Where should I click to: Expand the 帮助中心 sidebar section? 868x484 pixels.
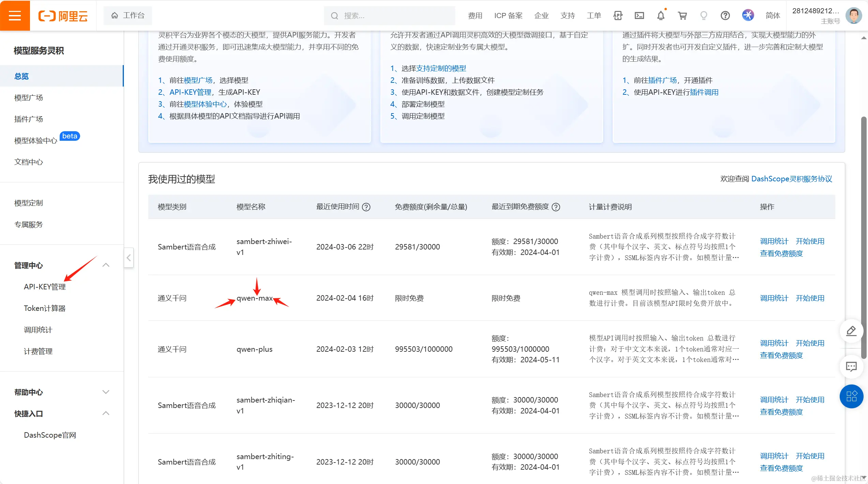106,392
